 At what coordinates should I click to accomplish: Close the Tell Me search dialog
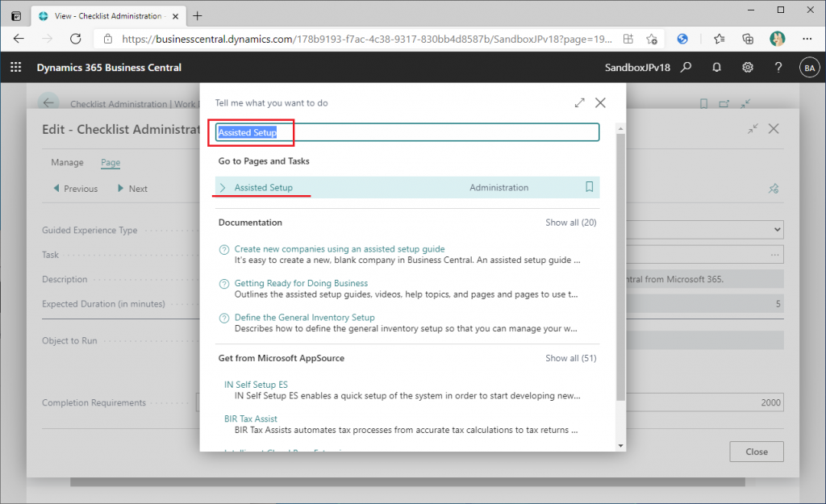click(600, 102)
